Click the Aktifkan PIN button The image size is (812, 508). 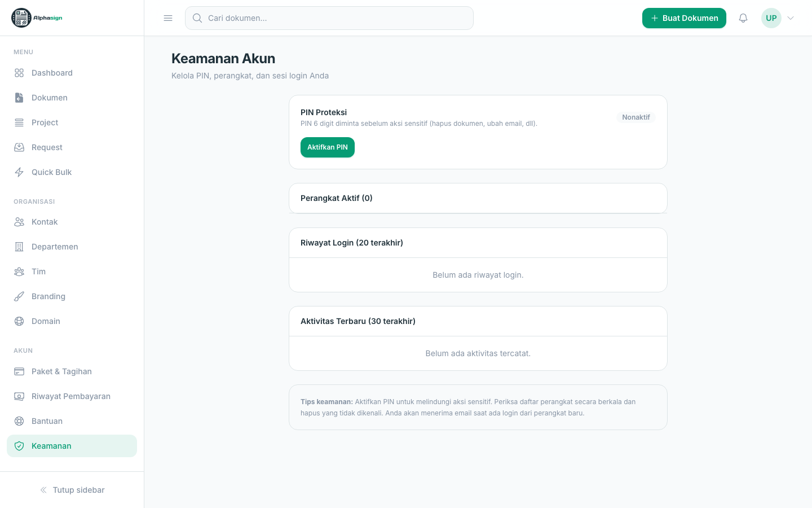coord(328,147)
